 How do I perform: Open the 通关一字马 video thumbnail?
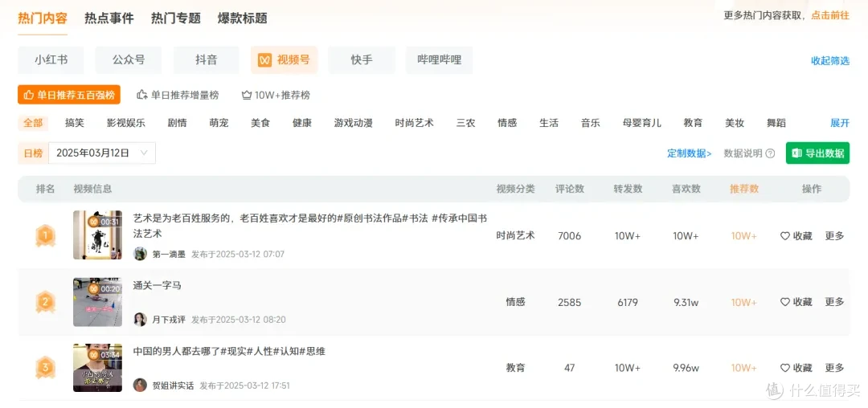97,302
